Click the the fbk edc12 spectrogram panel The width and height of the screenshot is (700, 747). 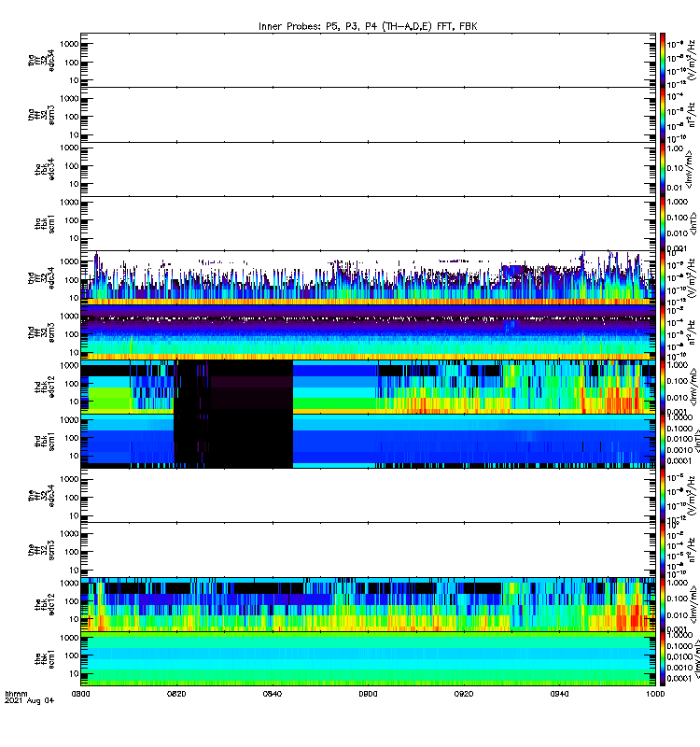click(368, 604)
